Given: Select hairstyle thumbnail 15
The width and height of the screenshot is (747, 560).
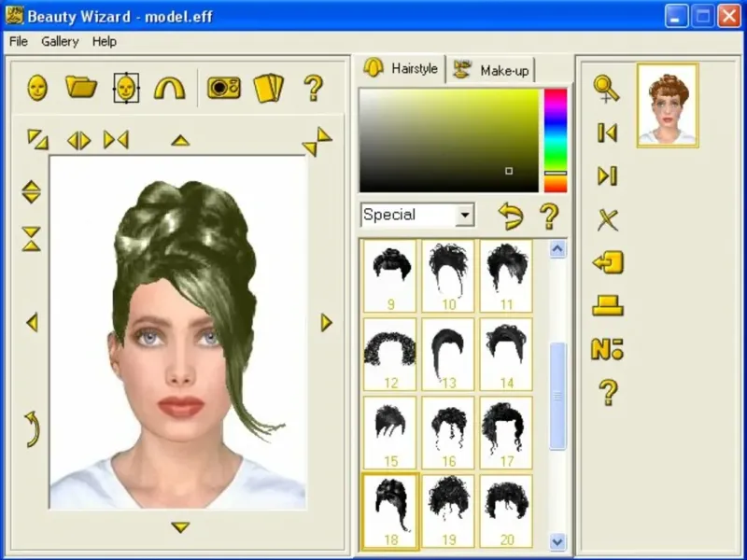Looking at the screenshot, I should [x=389, y=432].
